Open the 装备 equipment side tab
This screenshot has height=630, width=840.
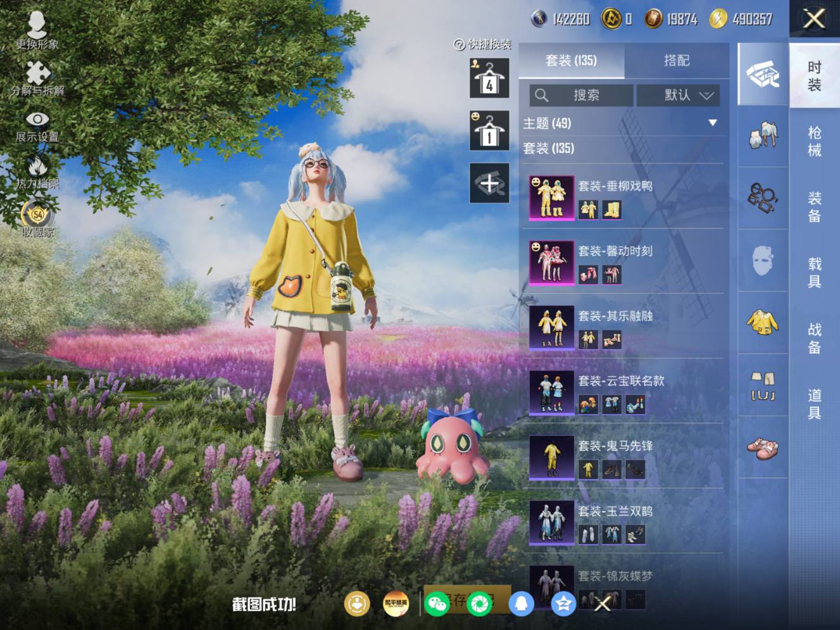click(815, 207)
